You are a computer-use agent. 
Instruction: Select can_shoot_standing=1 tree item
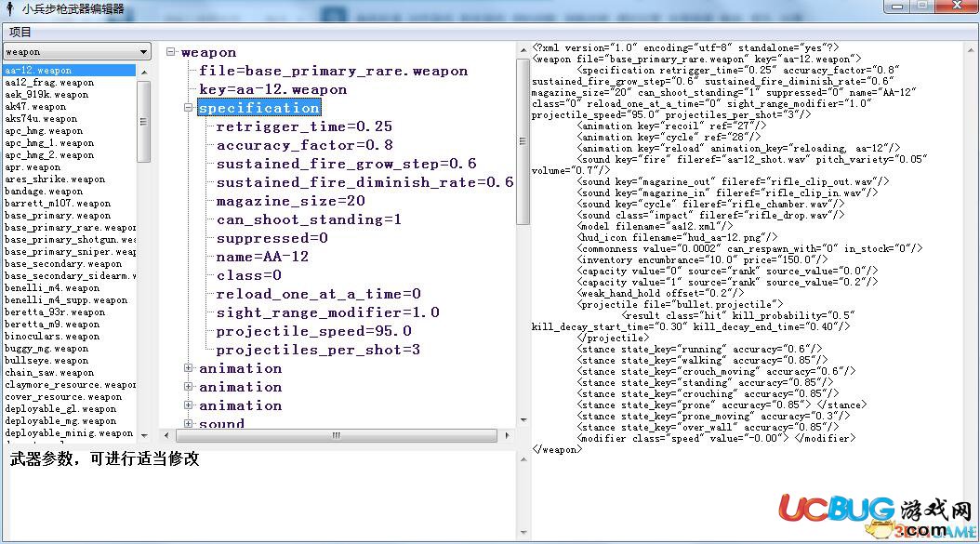[x=309, y=219]
